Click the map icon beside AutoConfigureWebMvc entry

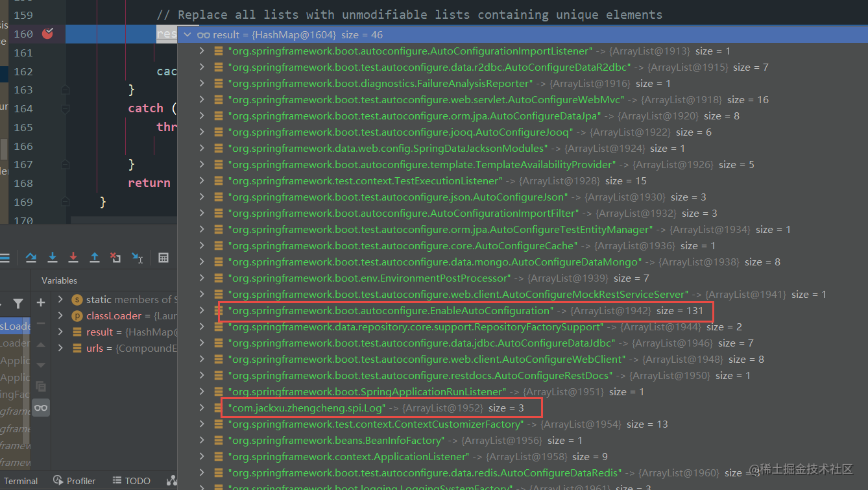[x=219, y=99]
